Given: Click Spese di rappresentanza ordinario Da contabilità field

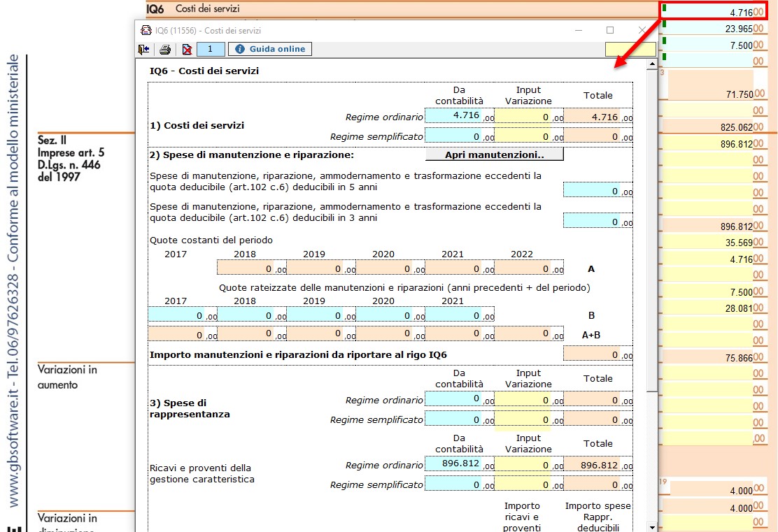Looking at the screenshot, I should [x=460, y=398].
